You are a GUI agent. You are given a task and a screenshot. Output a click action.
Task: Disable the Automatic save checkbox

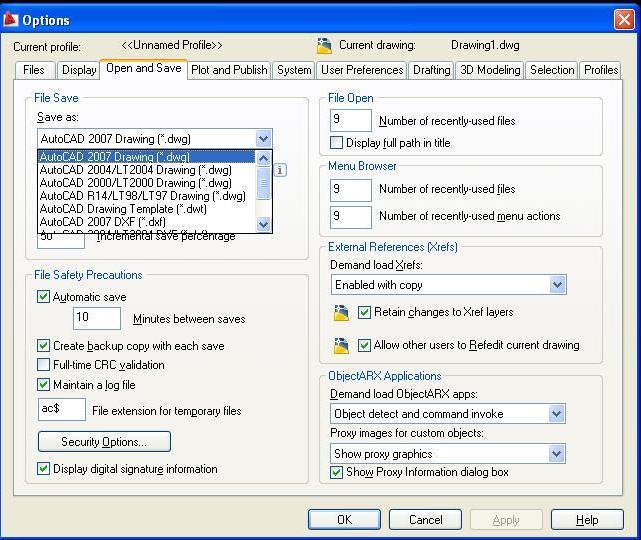(x=43, y=296)
